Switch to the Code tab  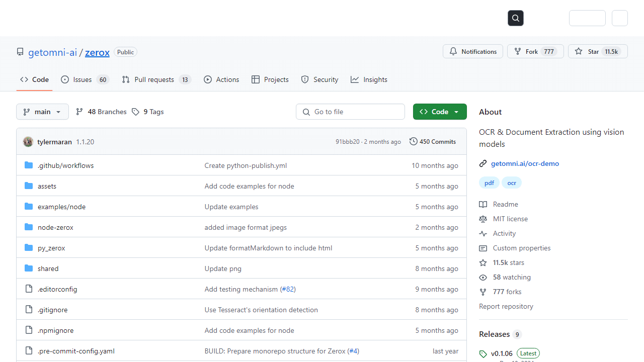click(34, 79)
